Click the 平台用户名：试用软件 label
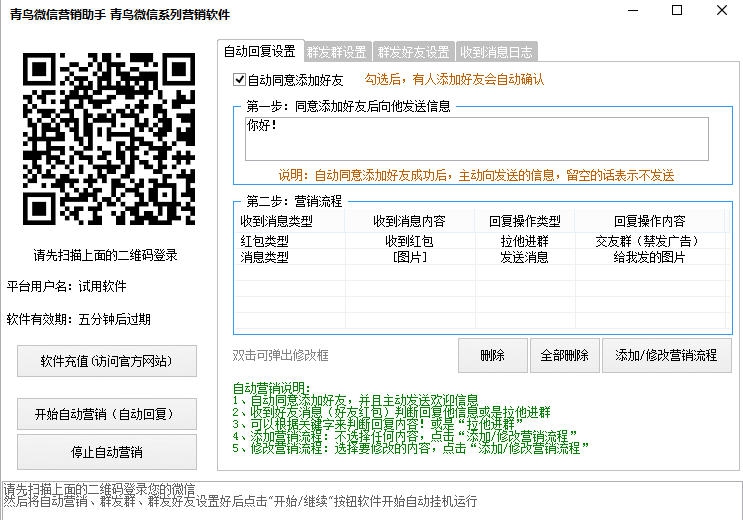Image resolution: width=743 pixels, height=520 pixels. pyautogui.click(x=67, y=286)
